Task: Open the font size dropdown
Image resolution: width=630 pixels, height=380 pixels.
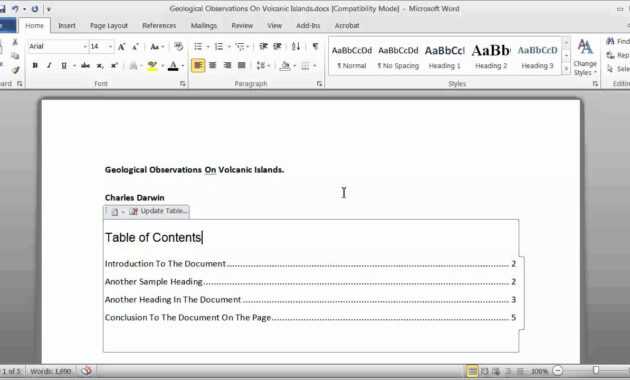Action: [x=110, y=47]
